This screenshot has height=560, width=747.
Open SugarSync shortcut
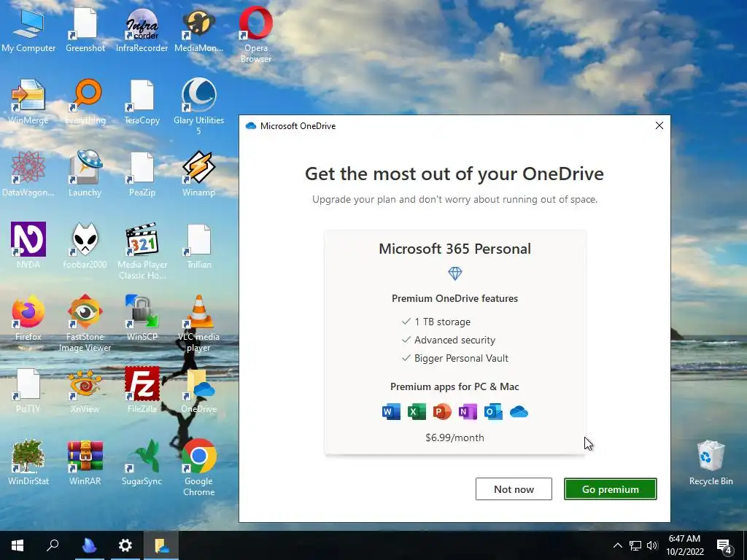pos(142,463)
